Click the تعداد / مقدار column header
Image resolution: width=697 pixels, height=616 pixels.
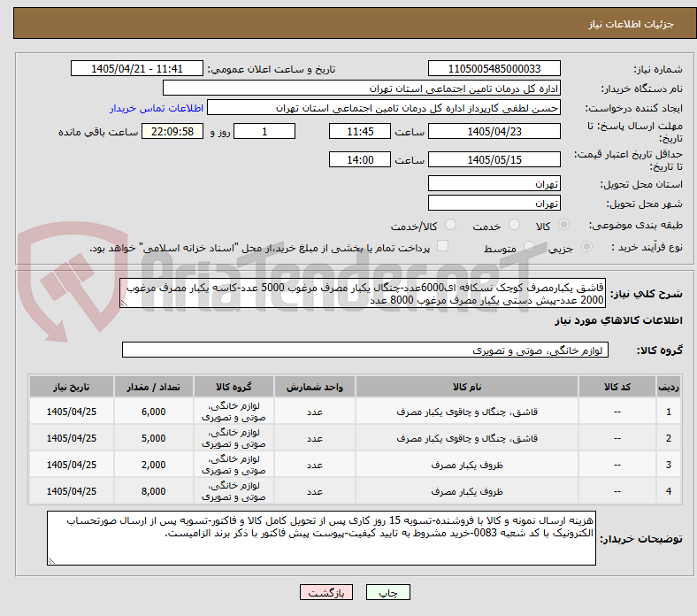tap(153, 387)
